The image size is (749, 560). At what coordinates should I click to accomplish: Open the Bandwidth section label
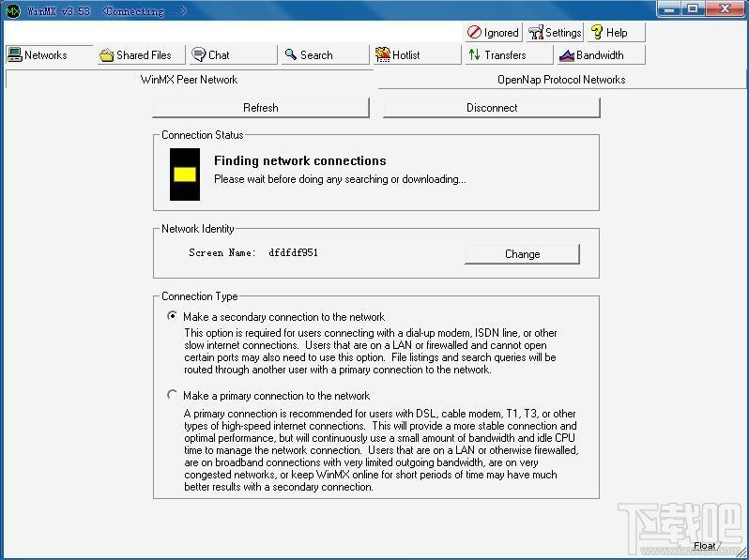[600, 55]
